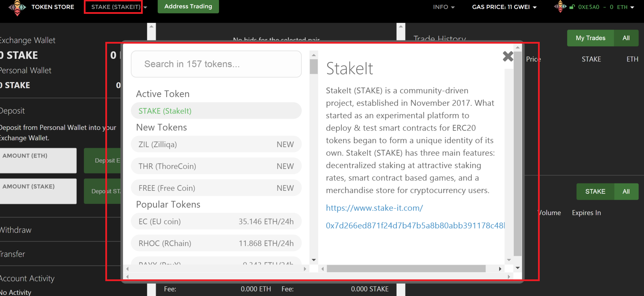
Task: Click the Account Activity heading
Action: point(27,278)
